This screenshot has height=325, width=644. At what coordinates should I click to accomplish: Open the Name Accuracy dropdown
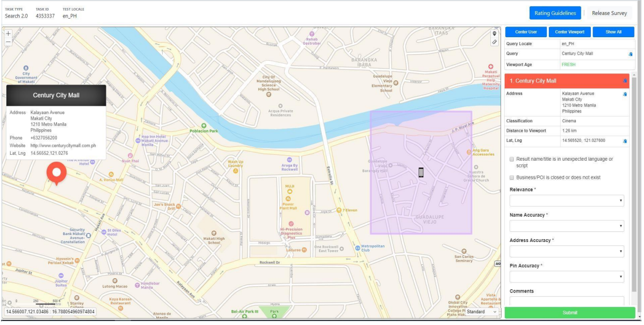coord(567,226)
